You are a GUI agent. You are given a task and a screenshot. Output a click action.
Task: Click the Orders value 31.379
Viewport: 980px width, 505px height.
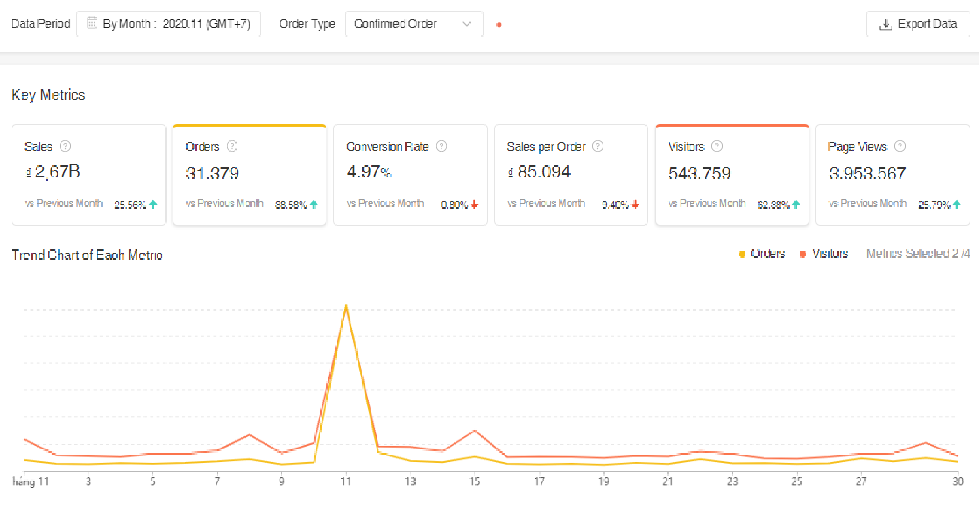212,173
